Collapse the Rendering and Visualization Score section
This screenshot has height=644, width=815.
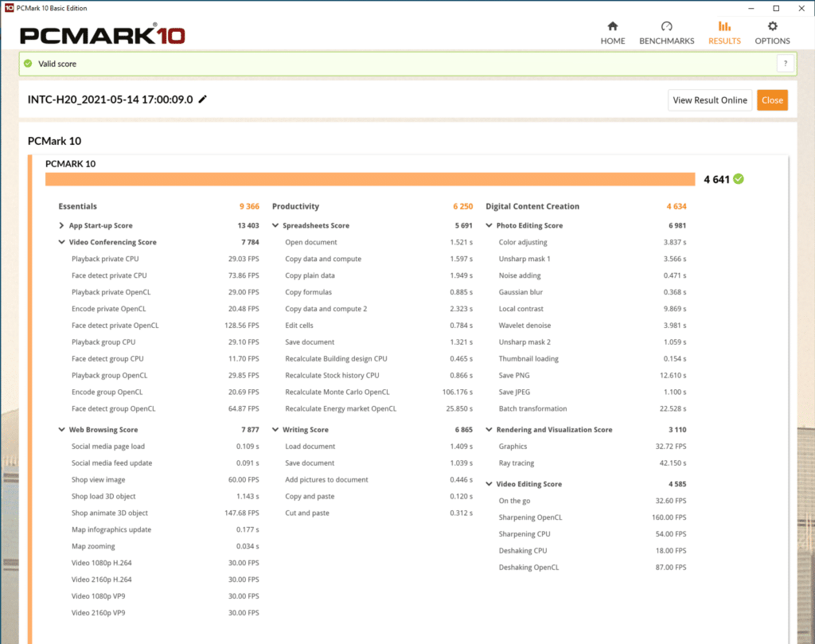[489, 429]
